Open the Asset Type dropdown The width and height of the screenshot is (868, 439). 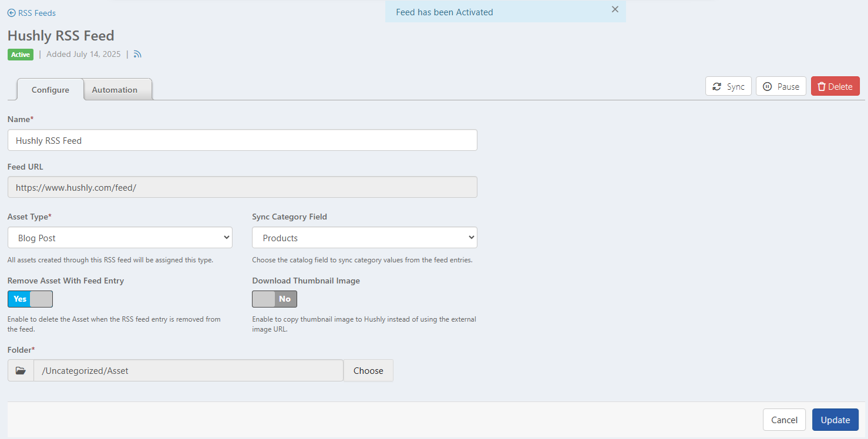click(120, 238)
